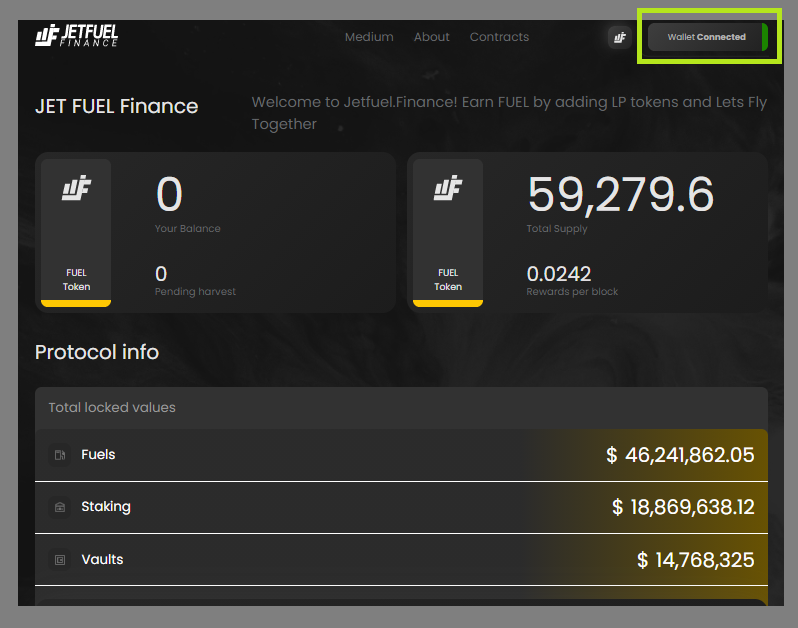The width and height of the screenshot is (798, 628).
Task: Open the Medium link
Action: click(x=369, y=37)
